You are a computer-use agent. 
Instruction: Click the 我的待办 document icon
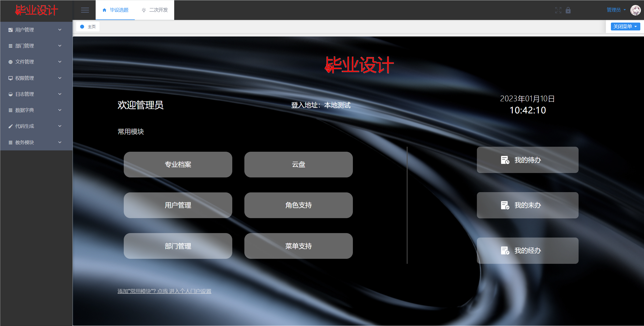click(505, 160)
